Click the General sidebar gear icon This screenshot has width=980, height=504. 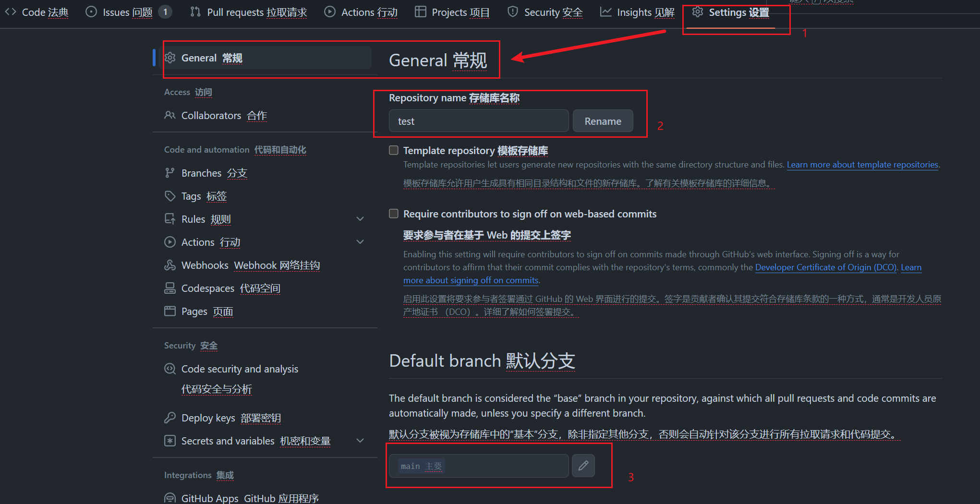pyautogui.click(x=170, y=58)
